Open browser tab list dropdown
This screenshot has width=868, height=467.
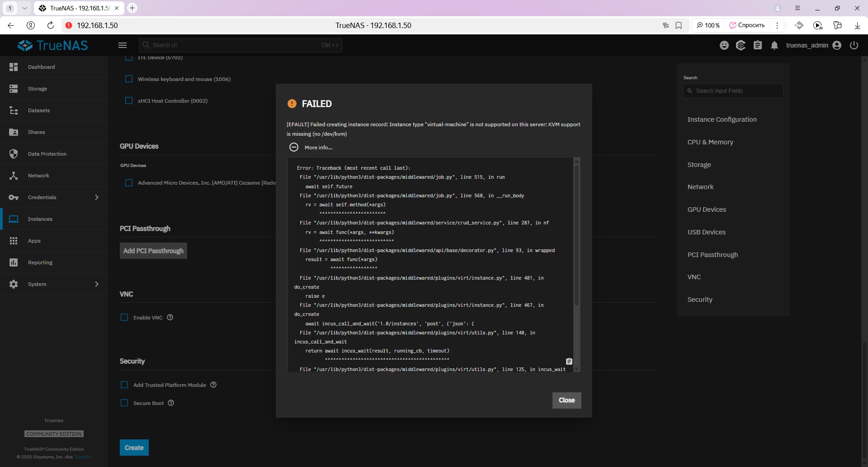click(x=24, y=8)
